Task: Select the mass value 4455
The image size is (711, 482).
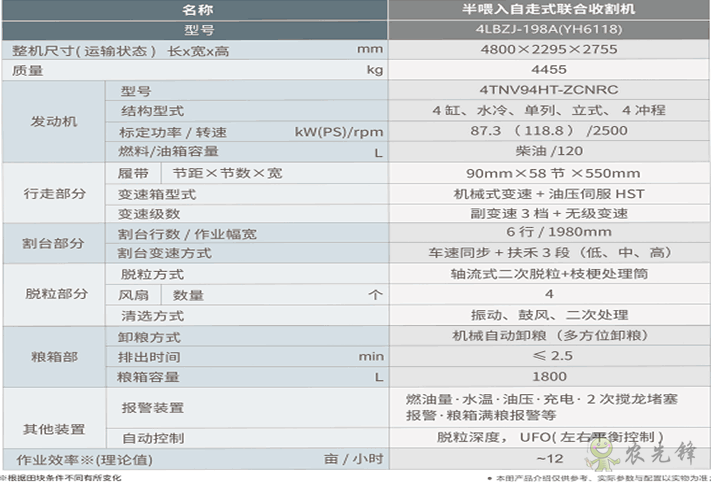Action: [x=549, y=70]
